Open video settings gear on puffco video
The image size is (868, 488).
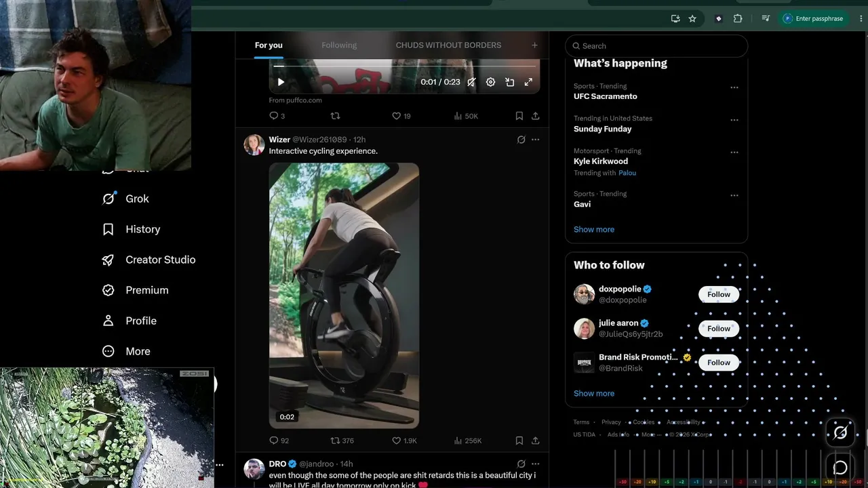coord(490,82)
